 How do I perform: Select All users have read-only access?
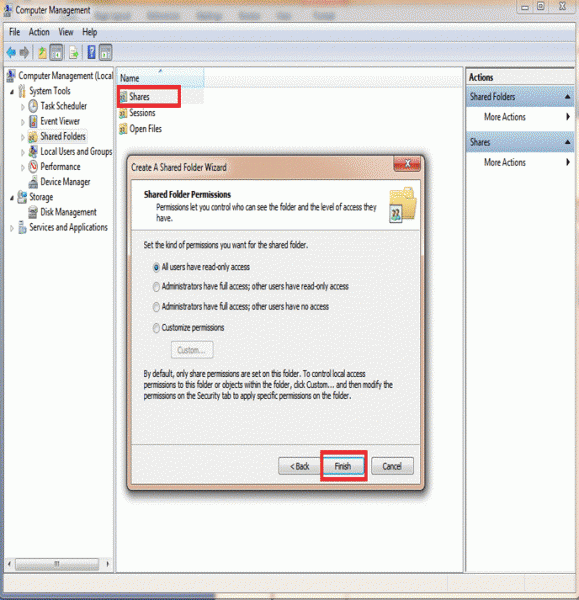click(x=156, y=267)
